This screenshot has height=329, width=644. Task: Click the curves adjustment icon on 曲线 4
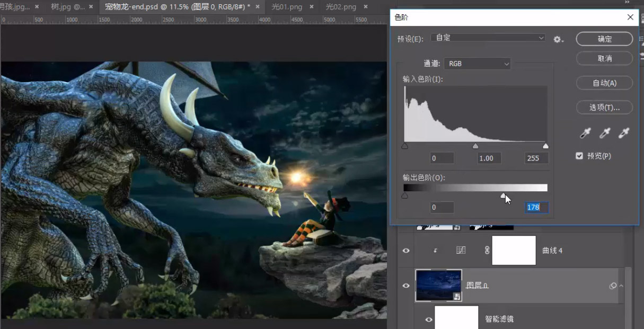click(461, 250)
